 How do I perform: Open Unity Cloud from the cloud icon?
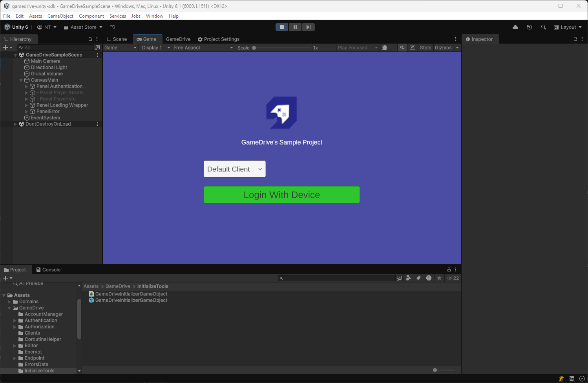(515, 27)
